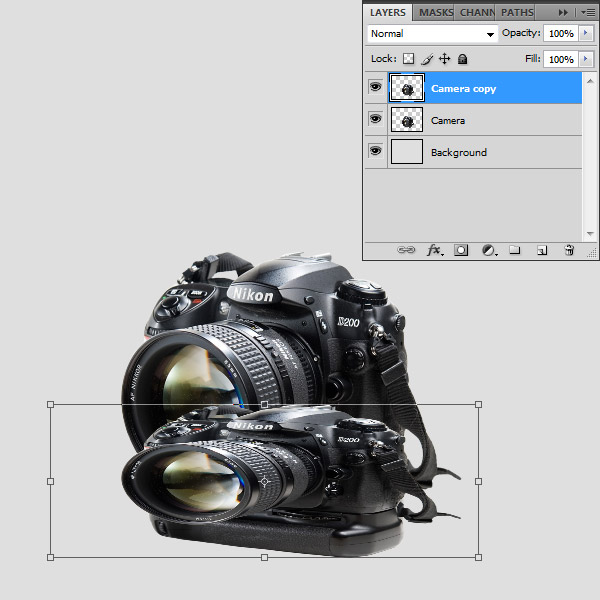Select the Background layer name
The width and height of the screenshot is (600, 600).
point(459,152)
